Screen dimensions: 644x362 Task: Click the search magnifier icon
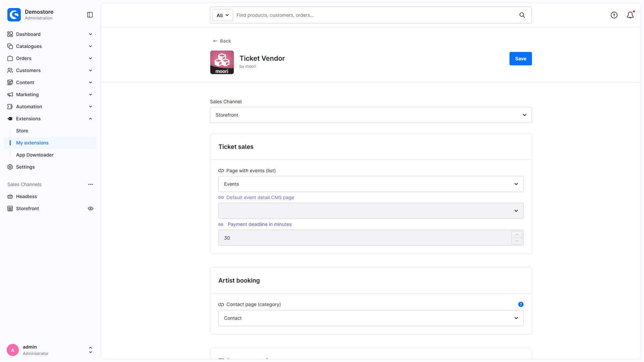pos(522,15)
